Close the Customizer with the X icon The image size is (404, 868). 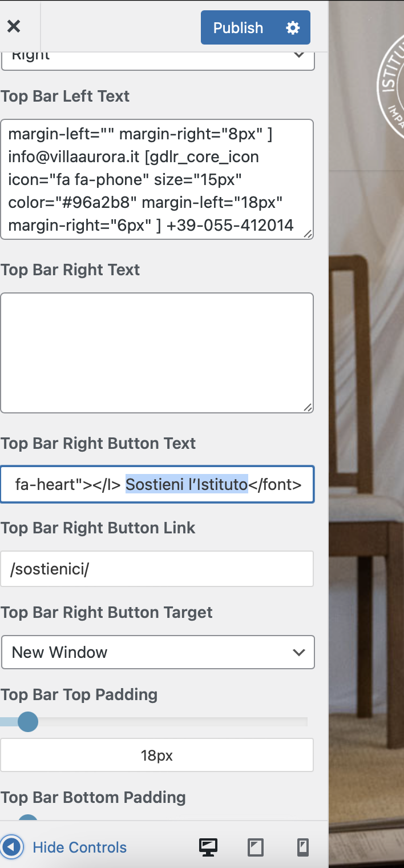(x=14, y=26)
